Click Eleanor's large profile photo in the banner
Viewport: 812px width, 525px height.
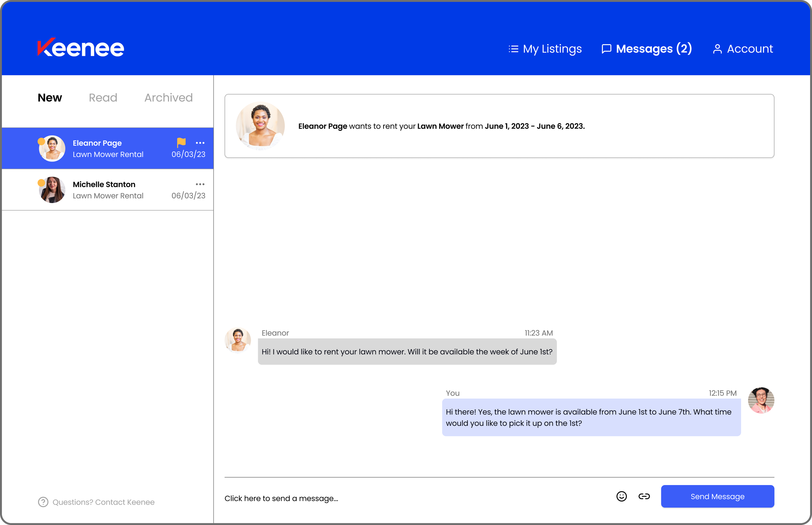(x=260, y=126)
